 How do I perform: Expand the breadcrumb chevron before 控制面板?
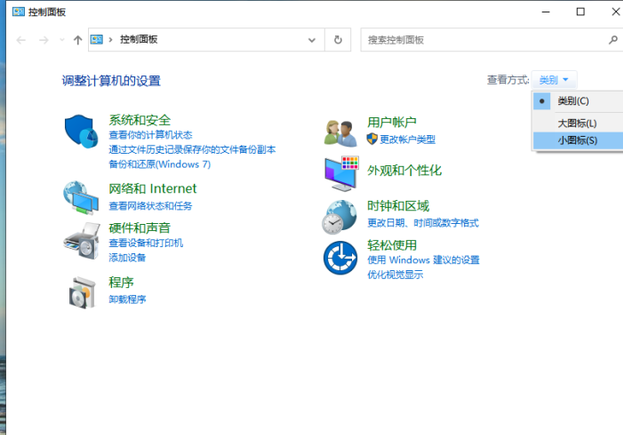tap(111, 40)
